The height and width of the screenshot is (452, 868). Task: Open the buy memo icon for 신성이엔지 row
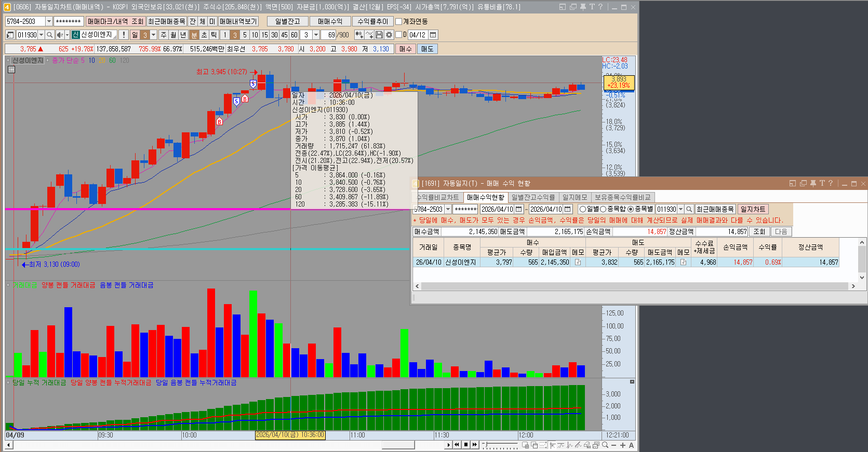tap(578, 263)
